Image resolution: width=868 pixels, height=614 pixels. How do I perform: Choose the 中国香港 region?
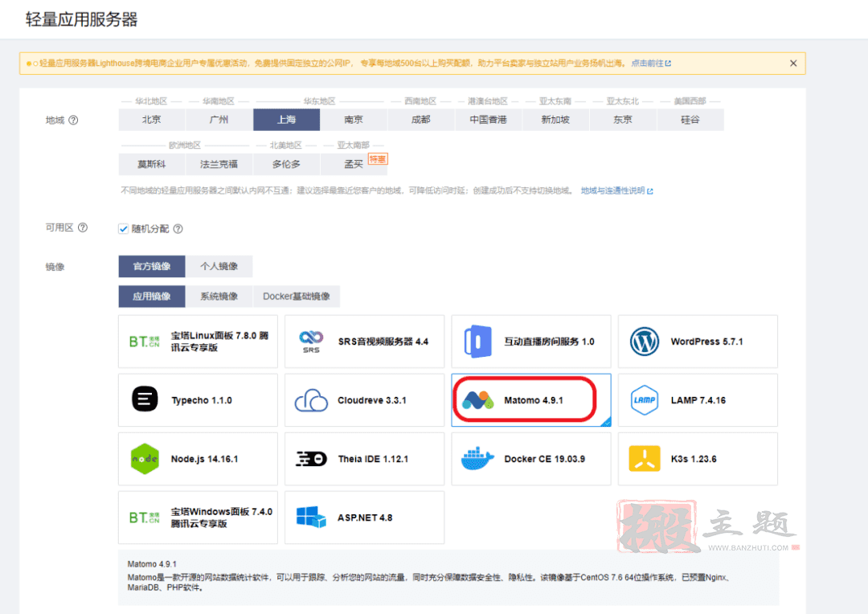pyautogui.click(x=489, y=120)
